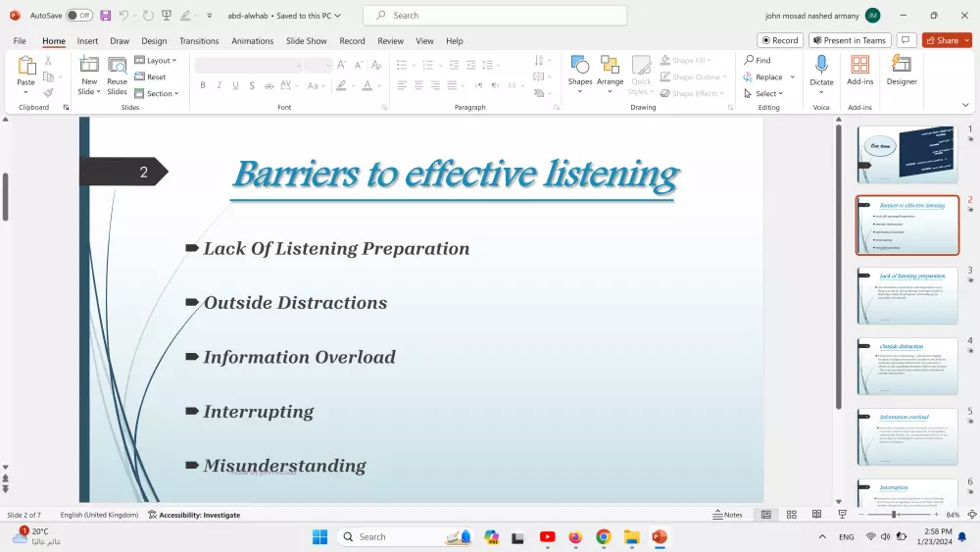Screen dimensions: 980x552
Task: Open the Add-ins gallery
Action: pyautogui.click(x=859, y=71)
